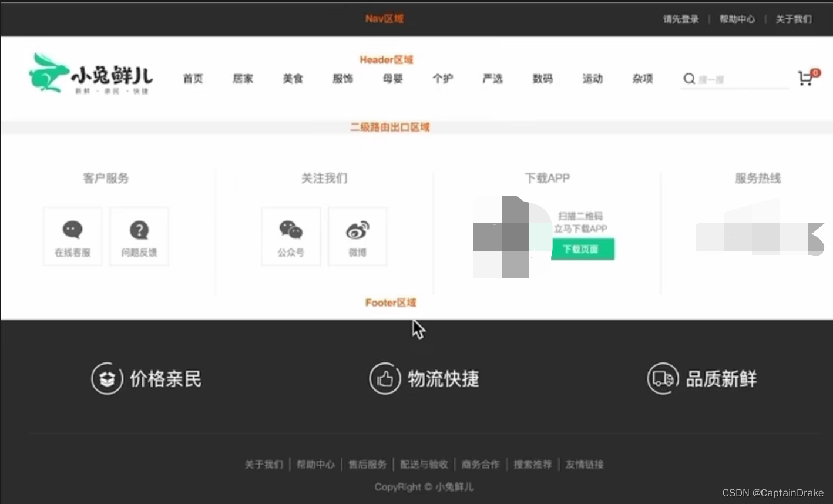Open the 杂项 category
This screenshot has width=833, height=504.
[642, 79]
